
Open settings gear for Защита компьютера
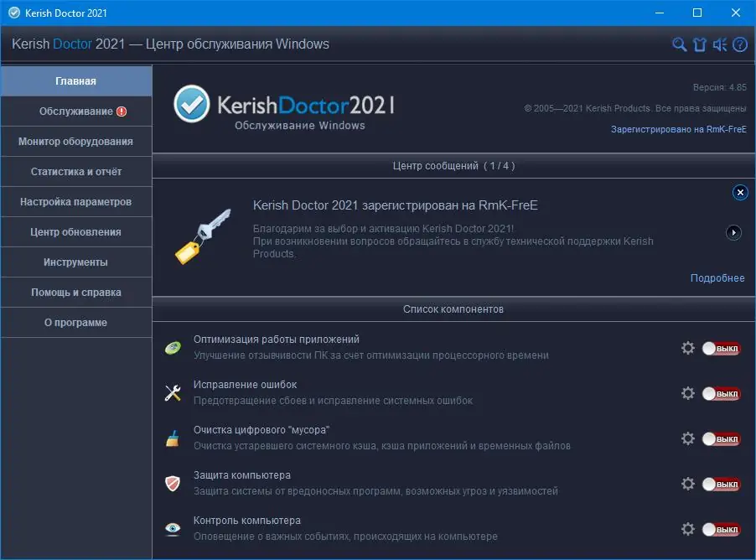tap(688, 484)
